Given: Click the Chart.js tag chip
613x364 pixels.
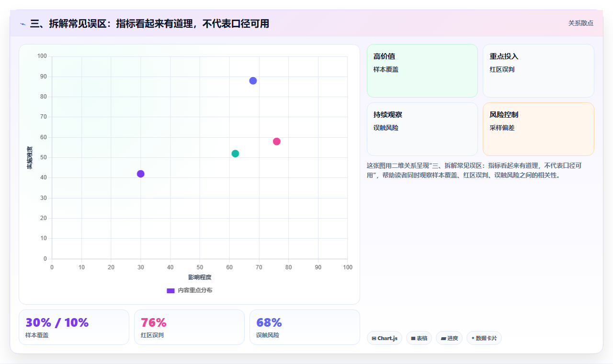Looking at the screenshot, I should (385, 338).
